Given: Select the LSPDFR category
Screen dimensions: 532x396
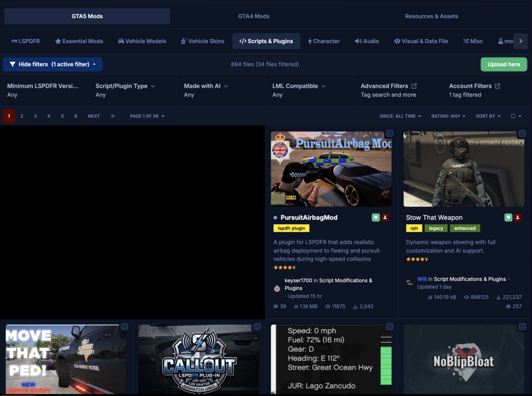Looking at the screenshot, I should click(x=26, y=41).
